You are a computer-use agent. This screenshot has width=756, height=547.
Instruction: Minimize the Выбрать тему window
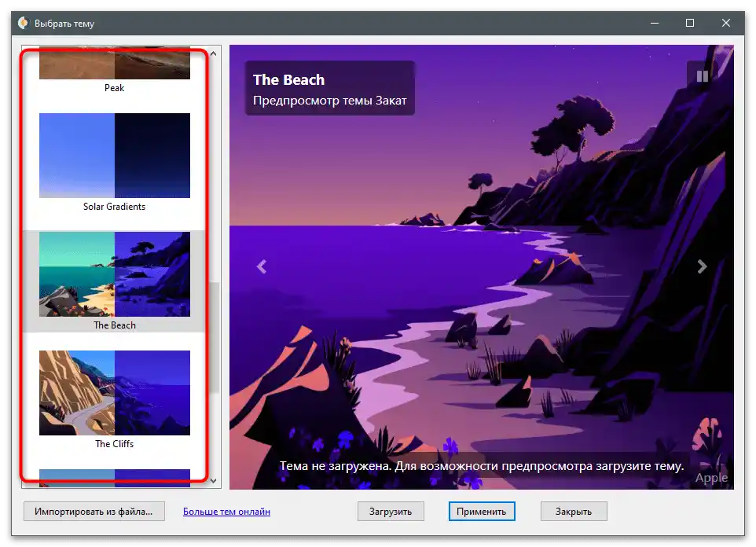coord(655,23)
